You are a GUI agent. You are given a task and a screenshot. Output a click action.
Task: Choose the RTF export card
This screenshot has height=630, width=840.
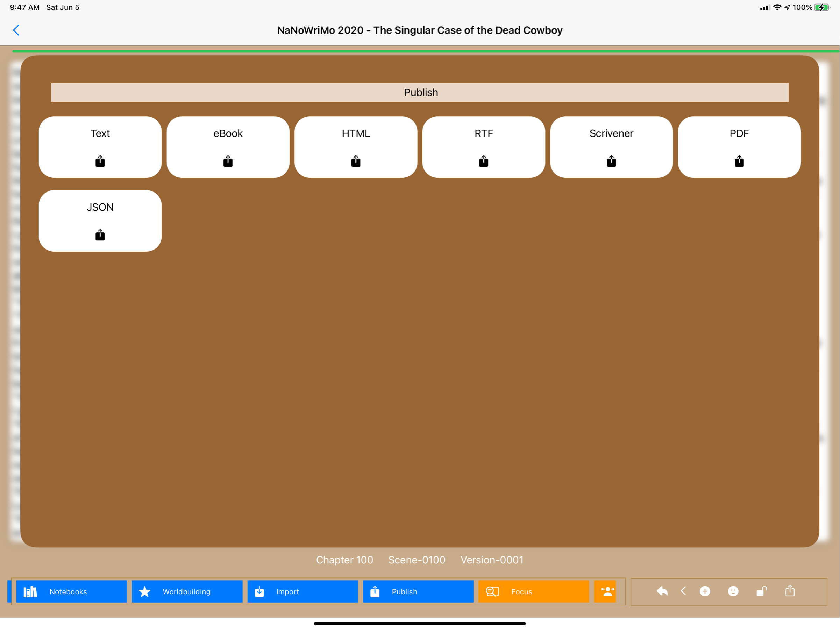coord(483,147)
